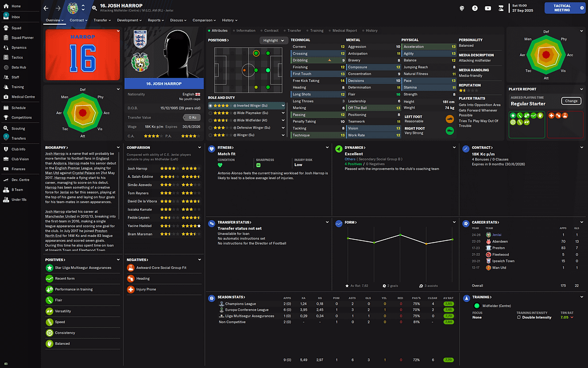Image resolution: width=588 pixels, height=368 pixels.
Task: Open the help question mark icon
Action: [475, 8]
